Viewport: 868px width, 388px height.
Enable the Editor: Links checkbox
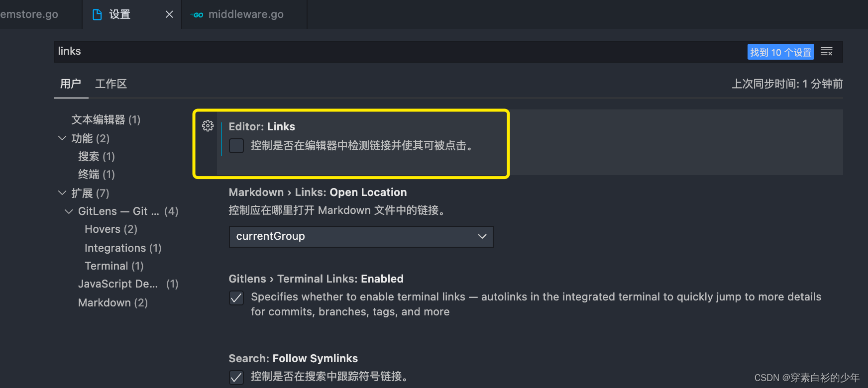[x=236, y=146]
